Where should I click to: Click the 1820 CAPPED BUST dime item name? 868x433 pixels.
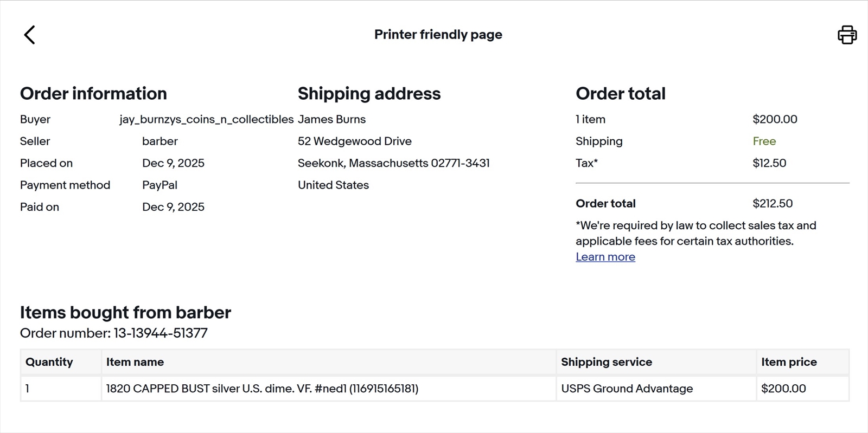click(x=262, y=389)
